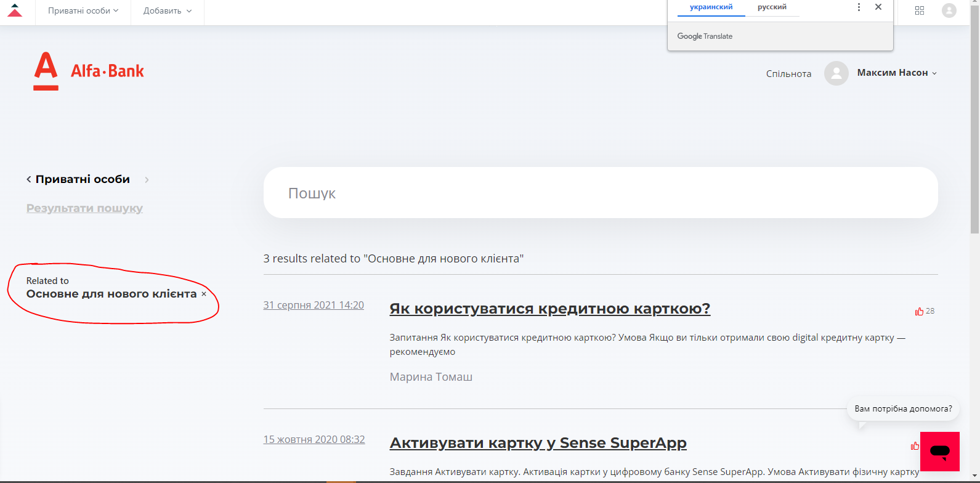The height and width of the screenshot is (483, 980).
Task: Remove the "Основне для нового клієнта" filter
Action: tap(204, 294)
